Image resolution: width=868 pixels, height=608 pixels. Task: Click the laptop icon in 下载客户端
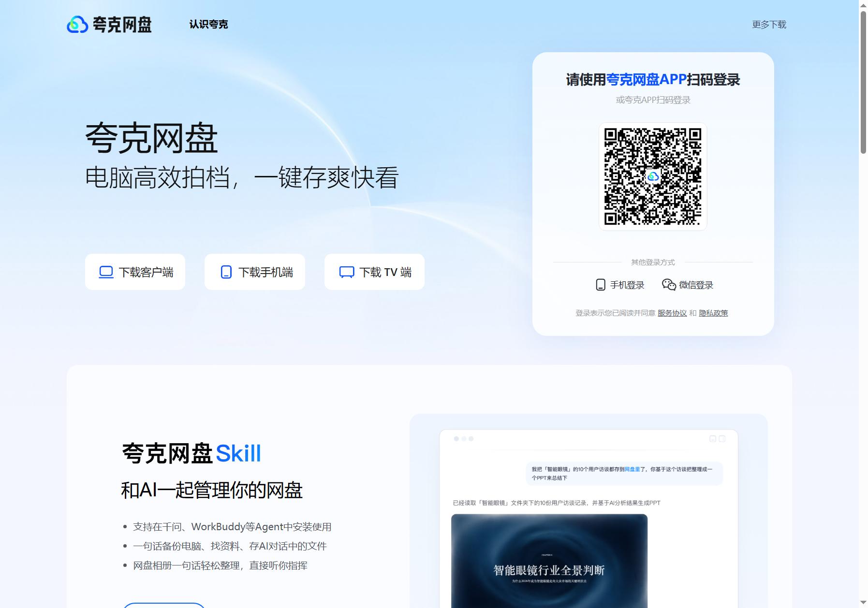[x=106, y=272]
